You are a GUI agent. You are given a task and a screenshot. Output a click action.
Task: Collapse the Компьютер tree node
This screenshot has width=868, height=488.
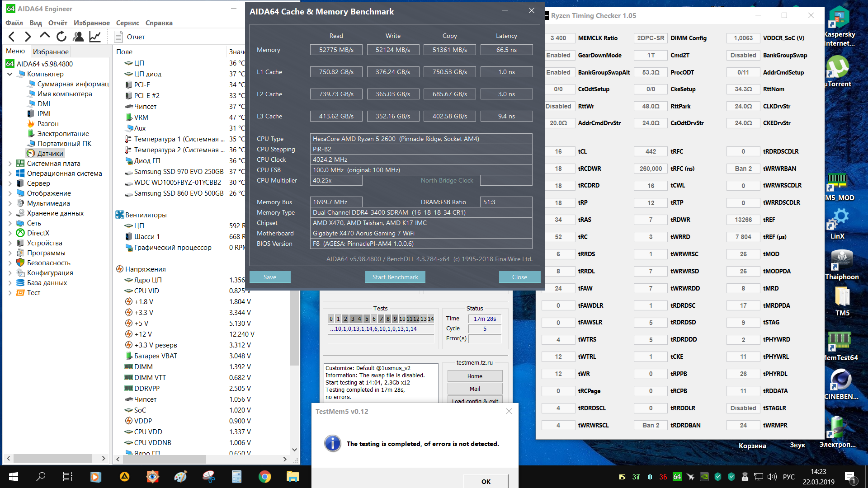pos(10,74)
